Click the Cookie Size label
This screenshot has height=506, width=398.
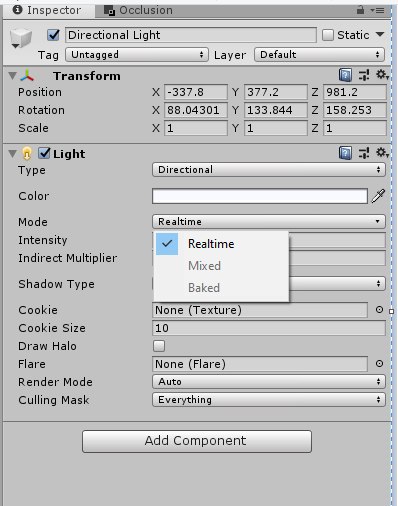[52, 328]
